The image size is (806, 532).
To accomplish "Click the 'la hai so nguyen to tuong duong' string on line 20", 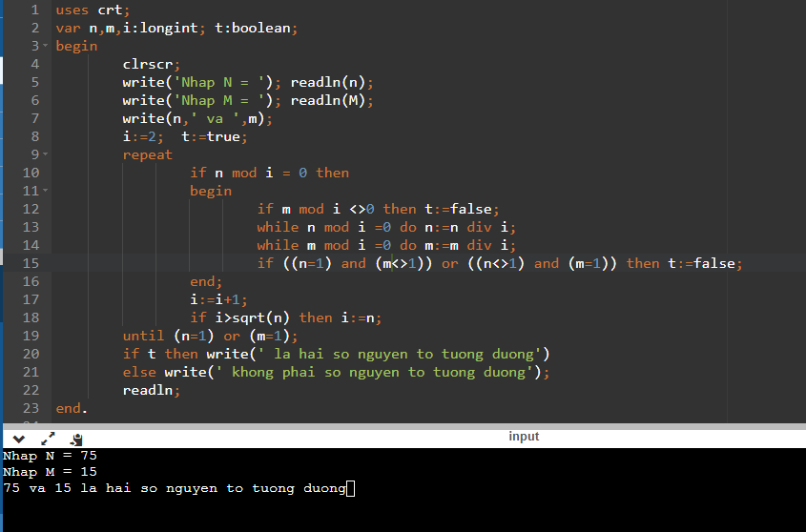I will click(x=404, y=354).
